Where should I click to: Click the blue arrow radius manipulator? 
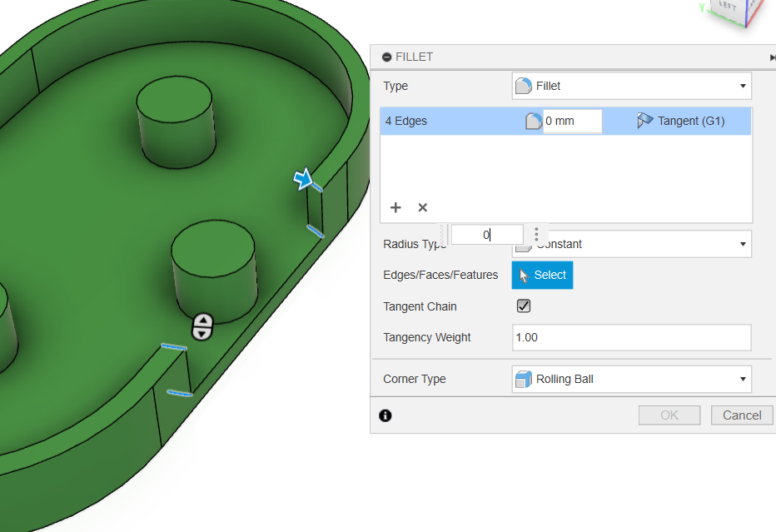click(x=303, y=179)
